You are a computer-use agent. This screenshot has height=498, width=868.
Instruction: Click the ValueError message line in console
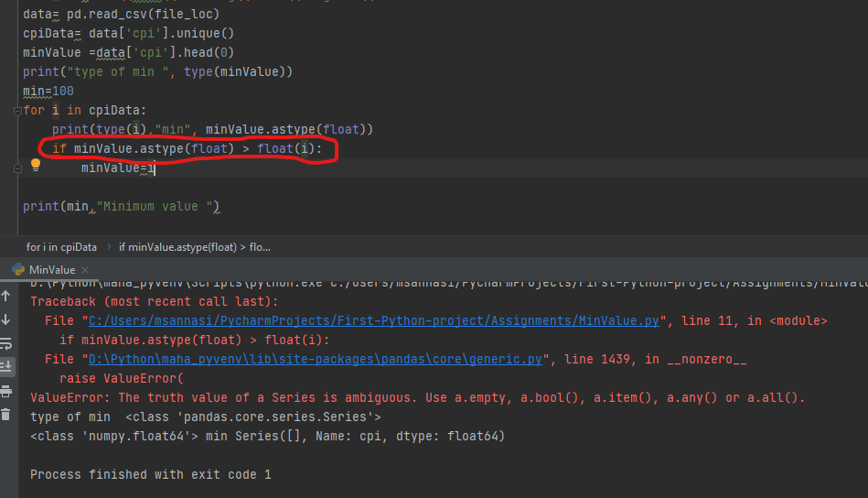(x=417, y=397)
